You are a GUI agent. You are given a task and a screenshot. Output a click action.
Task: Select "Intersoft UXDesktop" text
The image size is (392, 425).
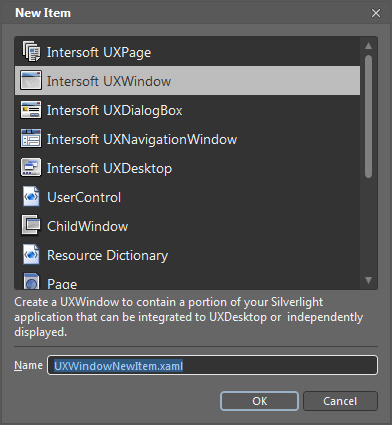(109, 169)
